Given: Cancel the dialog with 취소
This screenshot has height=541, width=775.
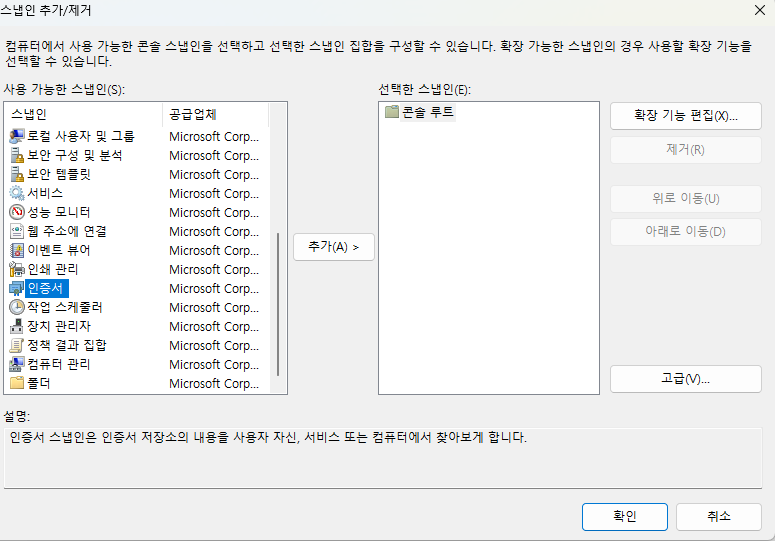Looking at the screenshot, I should [719, 517].
